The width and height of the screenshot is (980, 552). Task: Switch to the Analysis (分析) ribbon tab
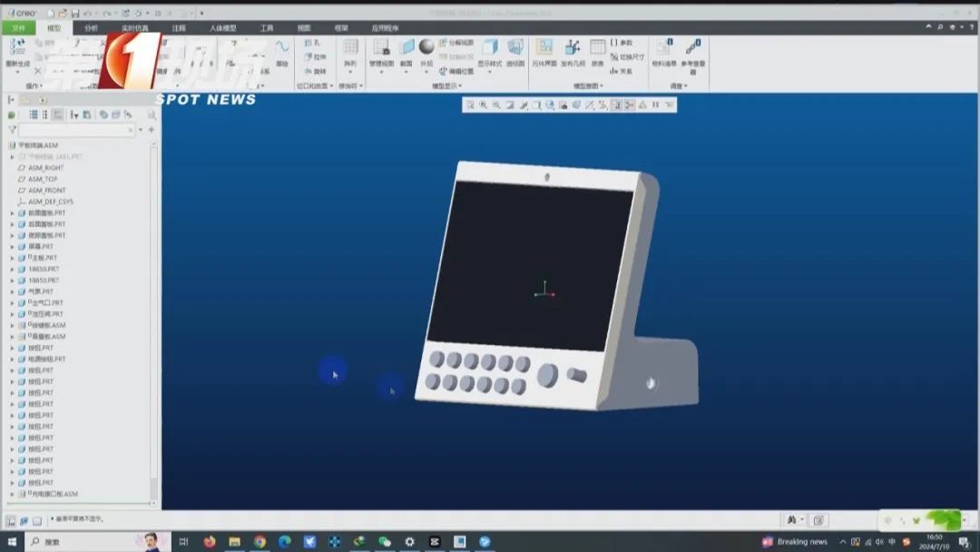click(91, 28)
